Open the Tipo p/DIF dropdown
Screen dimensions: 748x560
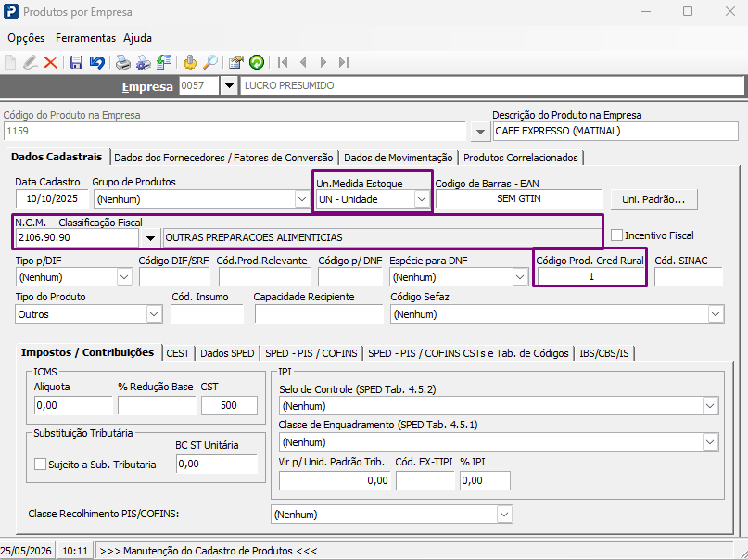pos(124,277)
